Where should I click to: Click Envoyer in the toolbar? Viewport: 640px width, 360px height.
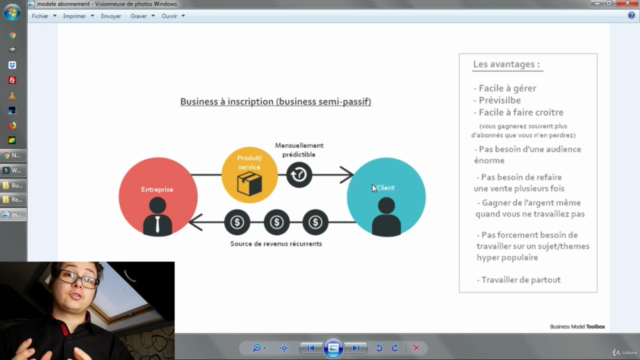coord(111,16)
